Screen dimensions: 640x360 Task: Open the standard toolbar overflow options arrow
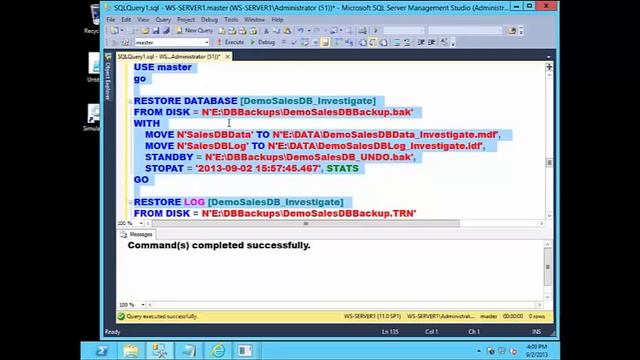click(x=521, y=31)
